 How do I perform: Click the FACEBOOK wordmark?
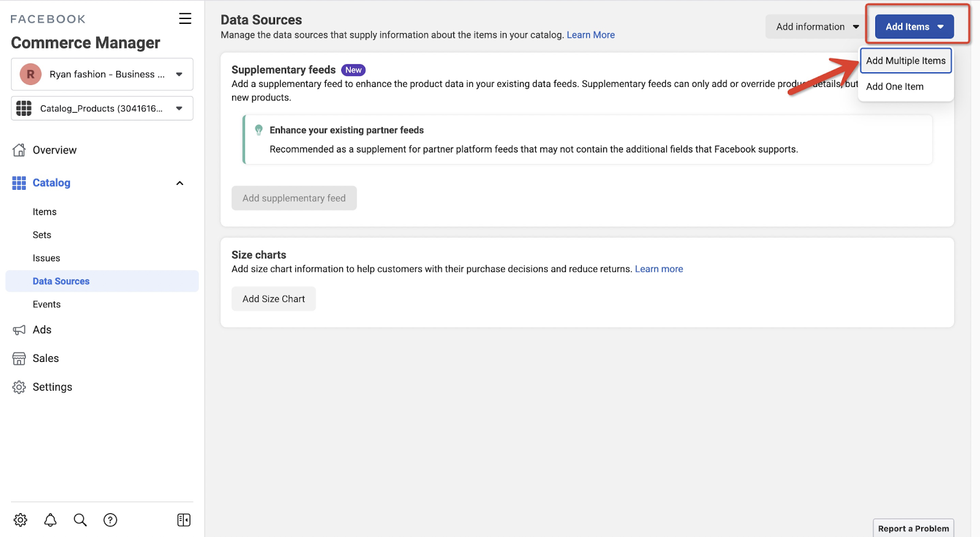tap(48, 19)
